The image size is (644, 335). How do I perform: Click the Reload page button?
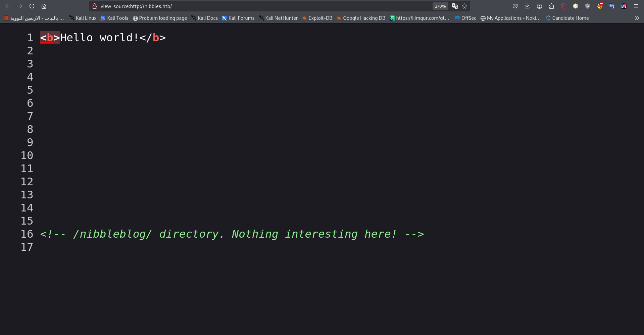click(x=32, y=6)
